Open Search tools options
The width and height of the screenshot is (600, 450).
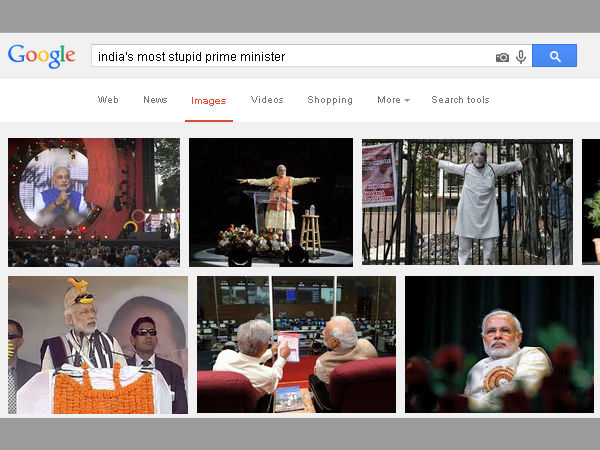[460, 100]
